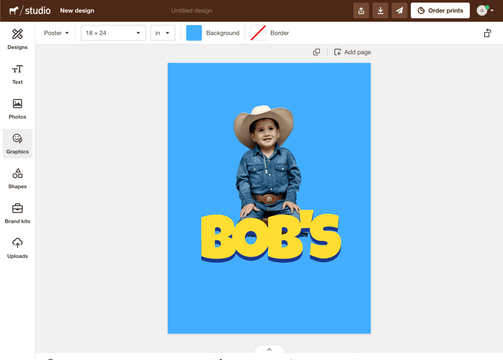This screenshot has width=503, height=360.
Task: Click the Border label
Action: 279,33
